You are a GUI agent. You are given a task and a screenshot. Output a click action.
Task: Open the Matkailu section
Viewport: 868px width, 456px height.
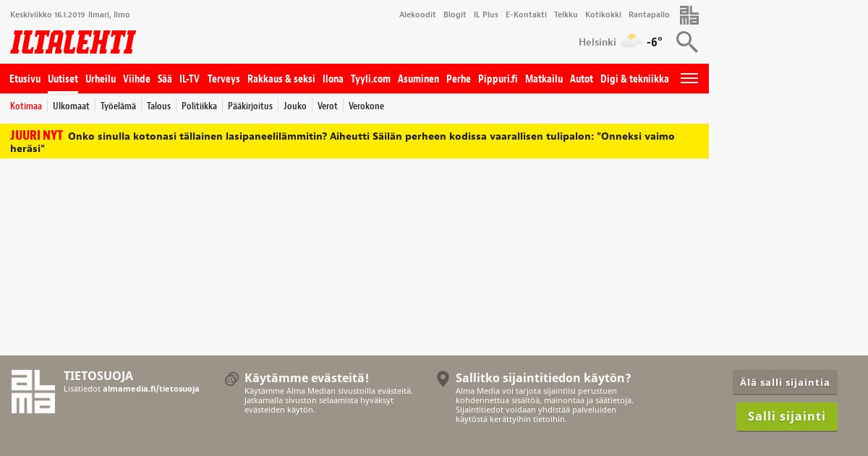coord(544,79)
